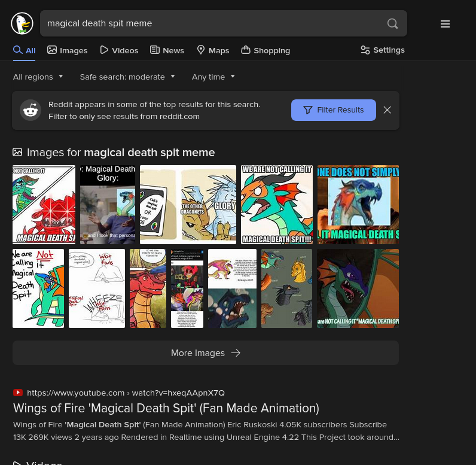476x465 pixels.
Task: Click the More Images button
Action: pyautogui.click(x=206, y=352)
